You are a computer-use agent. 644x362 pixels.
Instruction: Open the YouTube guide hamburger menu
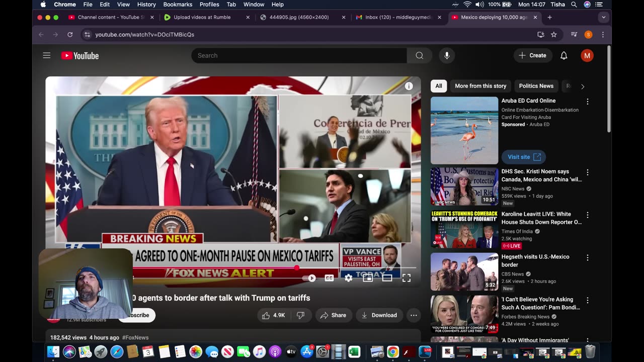[47, 55]
